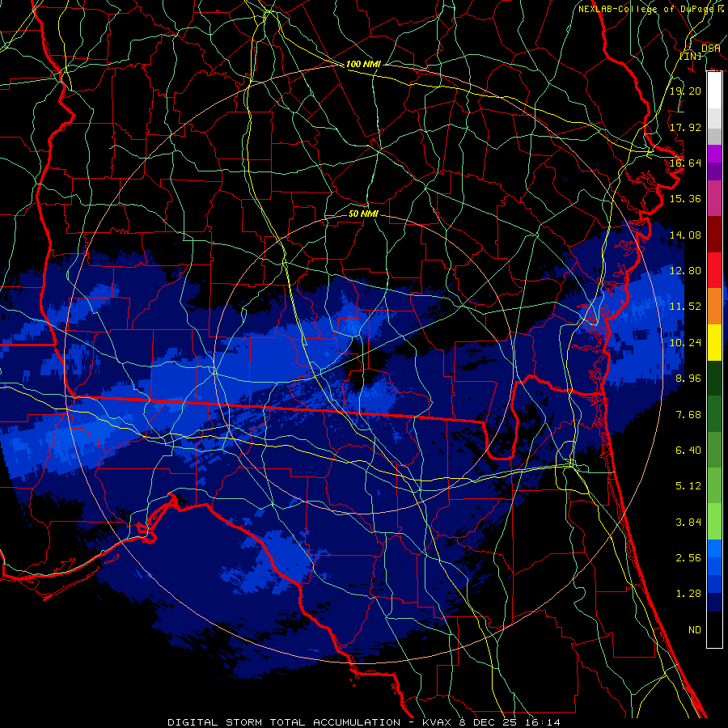Image resolution: width=728 pixels, height=728 pixels.
Task: Click the (IN) units label
Action: point(691,56)
